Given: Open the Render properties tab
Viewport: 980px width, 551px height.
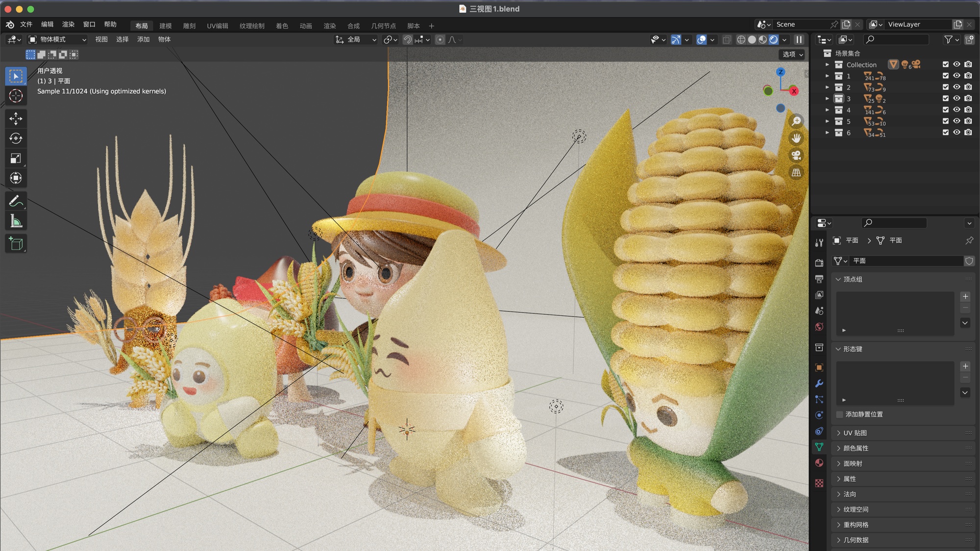Looking at the screenshot, I should pos(819,263).
